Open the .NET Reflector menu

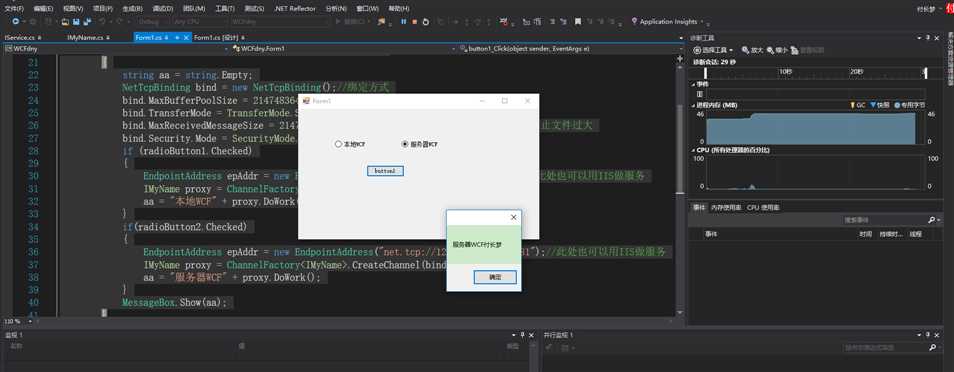coord(294,9)
